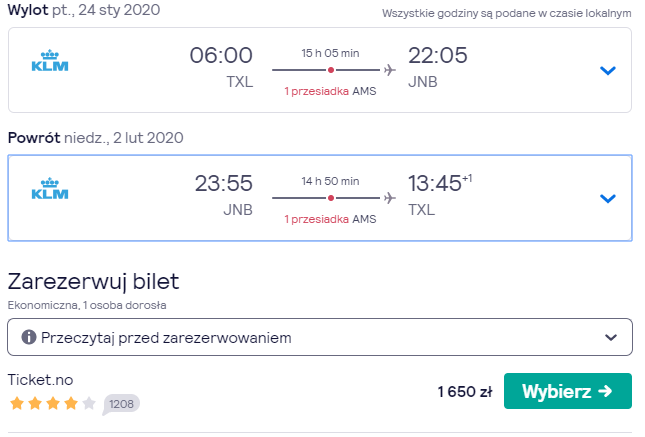This screenshot has width=645, height=437.
Task: Click the info icon beside Przeczytaj przed zarezerwowaniem
Action: (x=29, y=337)
